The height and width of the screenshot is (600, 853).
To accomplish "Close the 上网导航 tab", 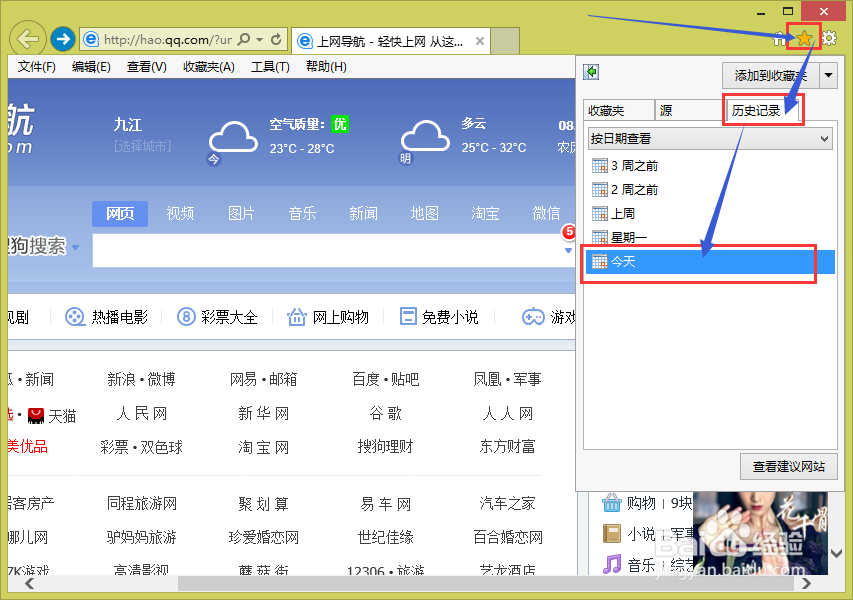I will pyautogui.click(x=479, y=41).
